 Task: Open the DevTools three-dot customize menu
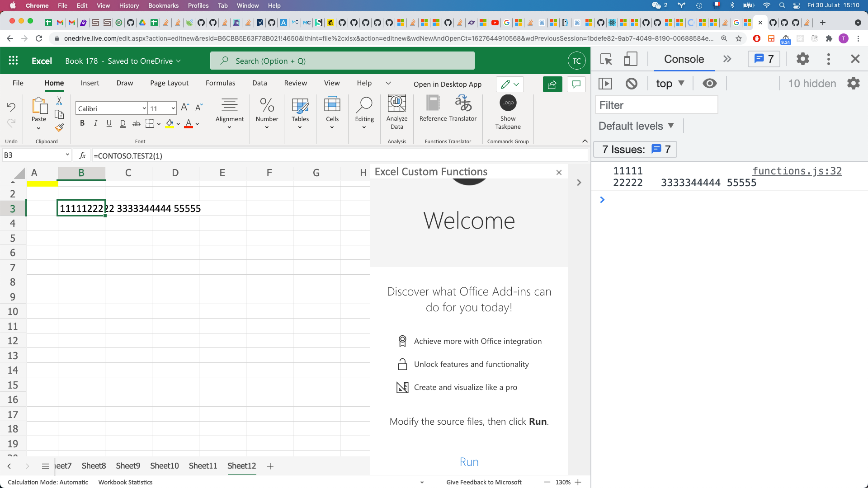828,59
